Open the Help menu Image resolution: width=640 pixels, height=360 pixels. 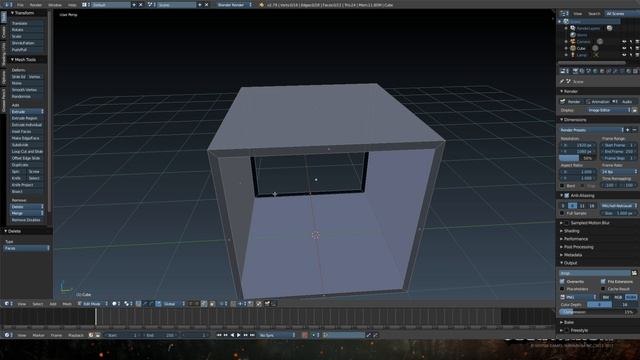point(72,5)
